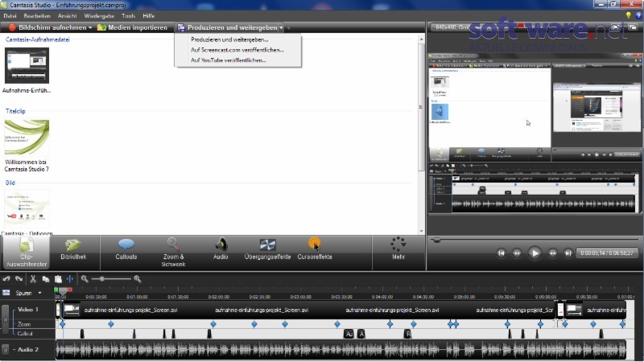Click the Bildschirm aufnehmen record button
The width and height of the screenshot is (644, 362).
click(47, 27)
